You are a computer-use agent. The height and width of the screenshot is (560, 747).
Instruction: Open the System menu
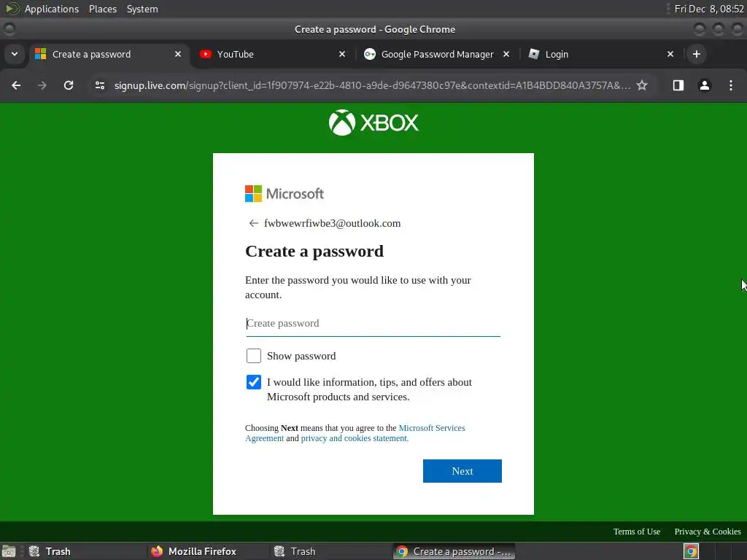(x=142, y=9)
